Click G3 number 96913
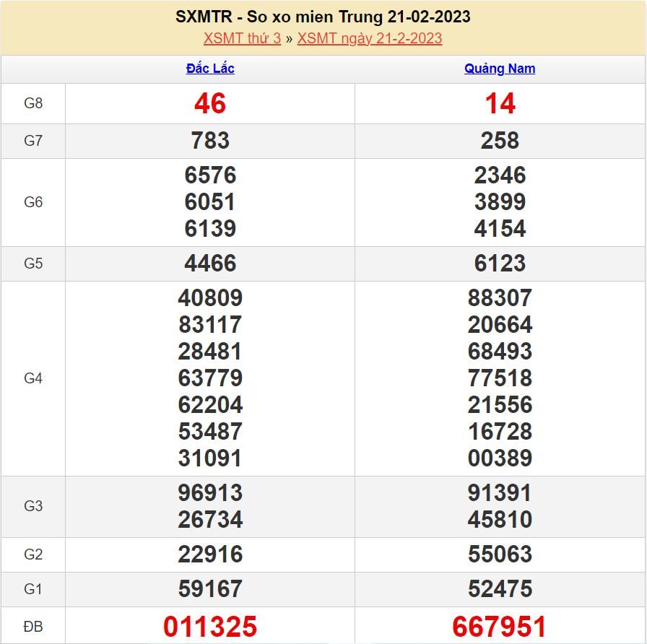This screenshot has height=644, width=647. pos(210,492)
